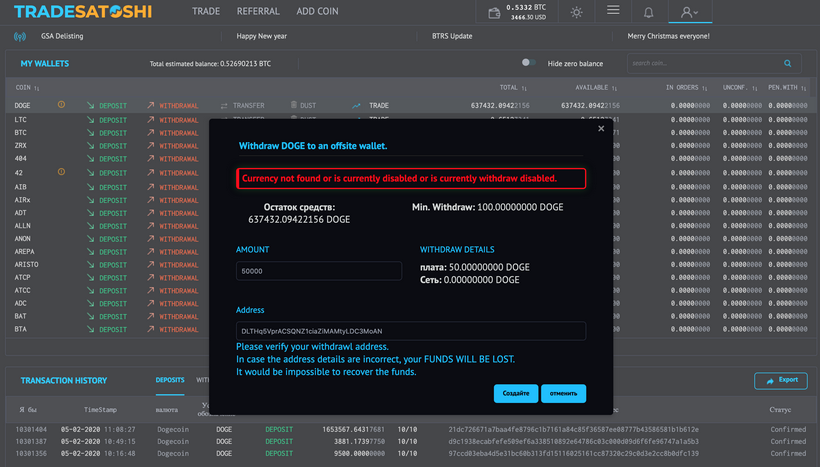Image resolution: width=820 pixels, height=467 pixels.
Task: Click DOGE dust trash icon
Action: (x=293, y=105)
